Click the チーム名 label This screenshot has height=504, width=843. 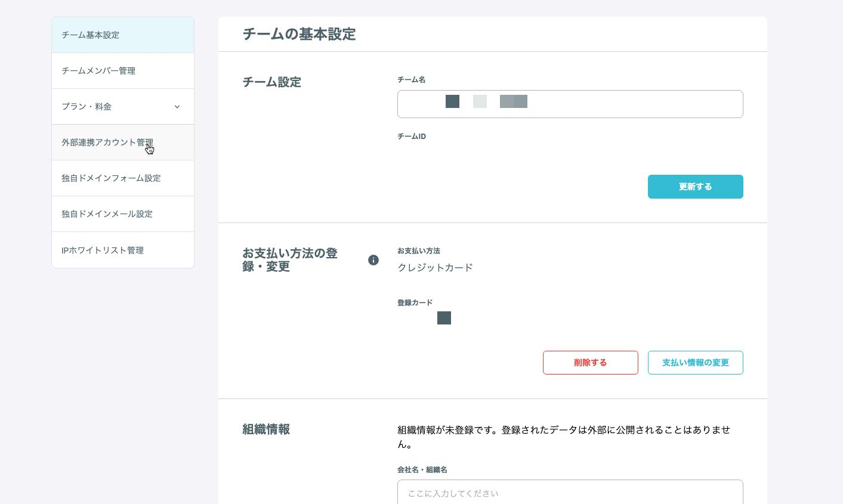point(412,80)
